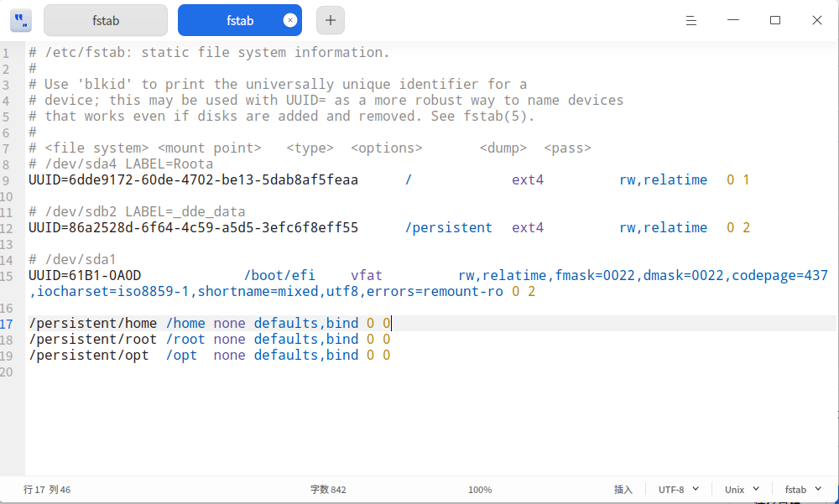The width and height of the screenshot is (839, 504).
Task: Click the 100% zoom level in status bar
Action: pyautogui.click(x=480, y=490)
